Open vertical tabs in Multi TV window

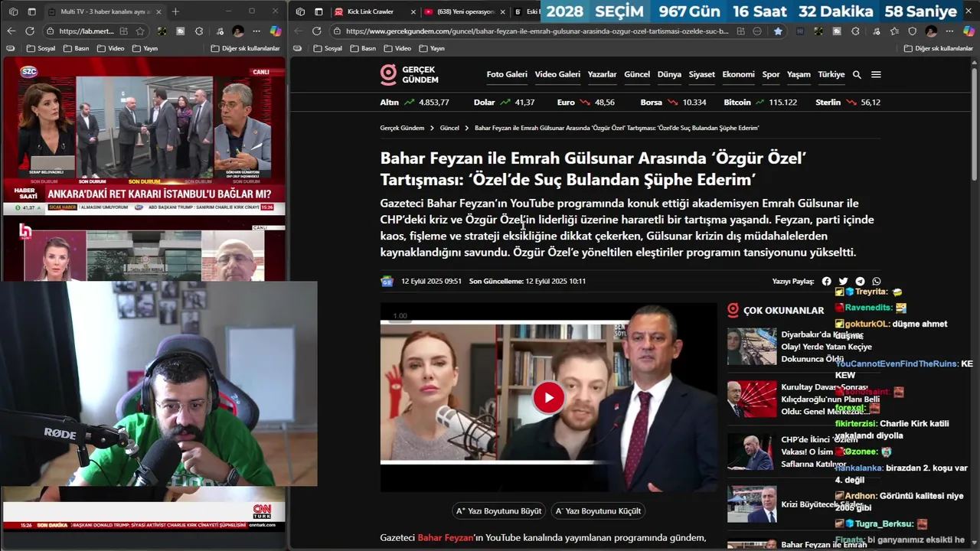[31, 11]
